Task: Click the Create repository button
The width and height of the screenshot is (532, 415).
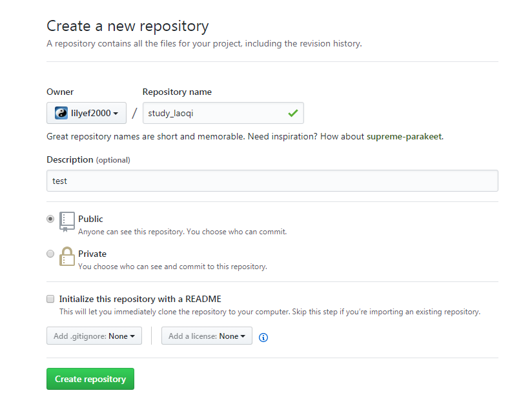Action: (90, 379)
